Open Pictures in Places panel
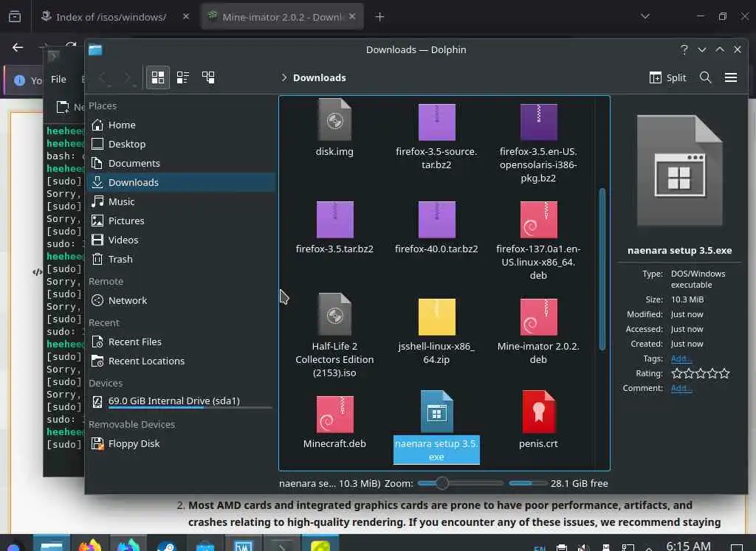 point(182,221)
